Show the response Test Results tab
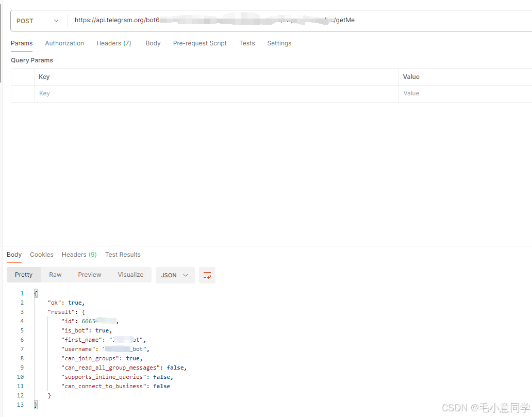The image size is (532, 417). pyautogui.click(x=123, y=255)
